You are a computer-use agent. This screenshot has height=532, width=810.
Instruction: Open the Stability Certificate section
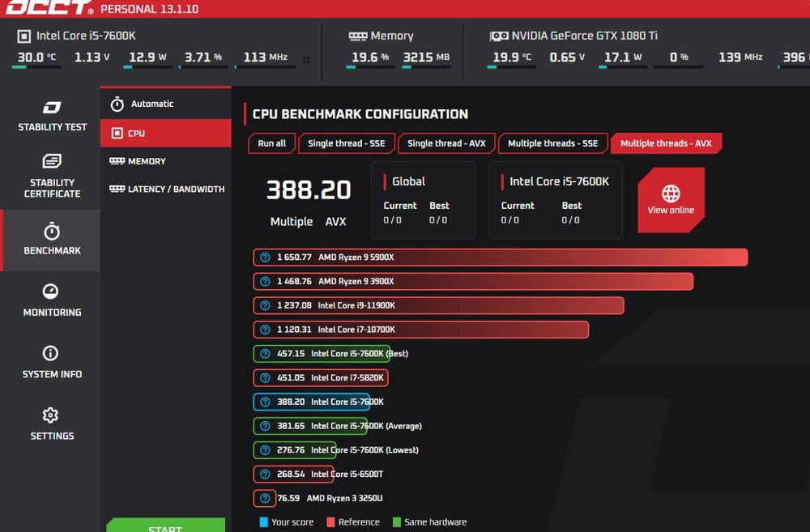(52, 177)
